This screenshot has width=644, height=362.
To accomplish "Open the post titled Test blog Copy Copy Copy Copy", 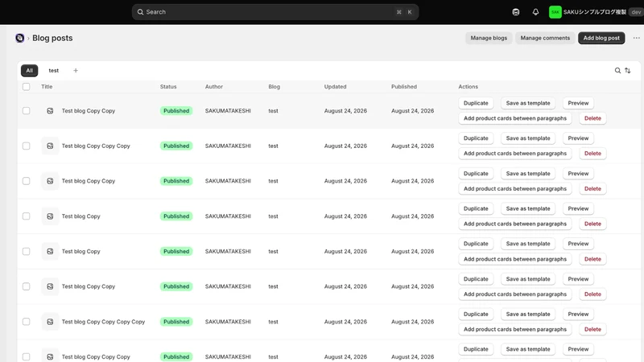I will pyautogui.click(x=103, y=322).
